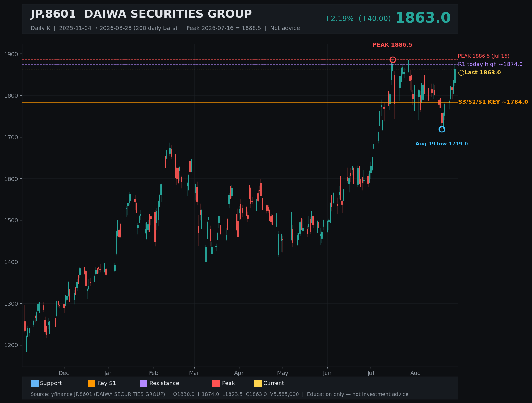
Task: Click the 1300 y-axis tick label
Action: coord(11,304)
